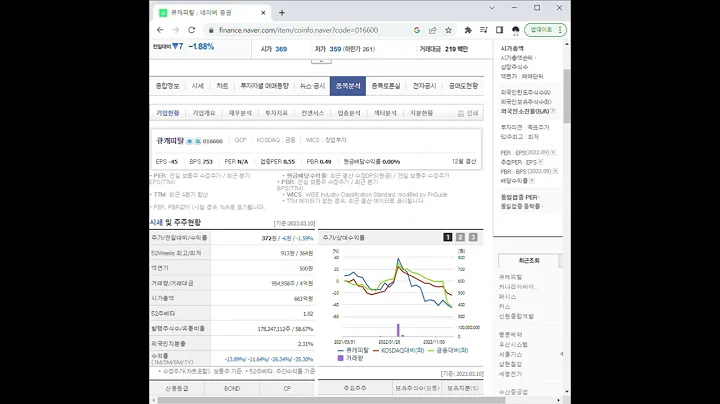Click the 업데이트 update button

pyautogui.click(x=546, y=30)
